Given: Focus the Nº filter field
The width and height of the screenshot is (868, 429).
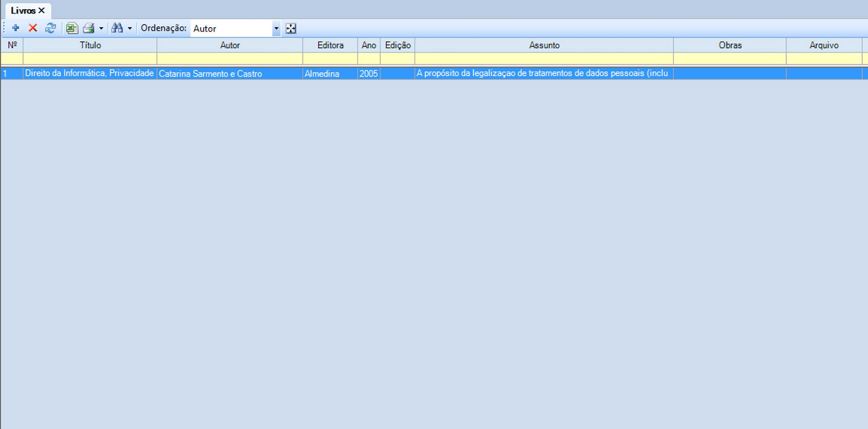Looking at the screenshot, I should click(11, 59).
